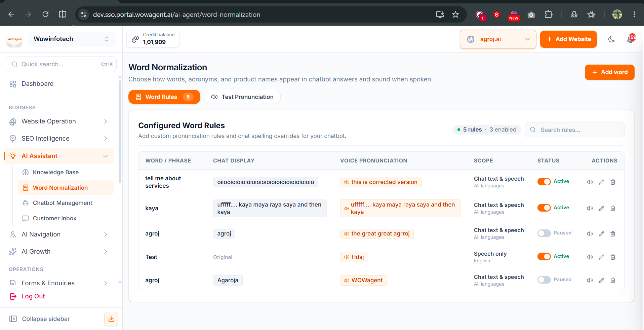Screen dimensions: 644x330
Task: Click the 'this is corrected version' pronunciation chip
Action: coord(381,182)
